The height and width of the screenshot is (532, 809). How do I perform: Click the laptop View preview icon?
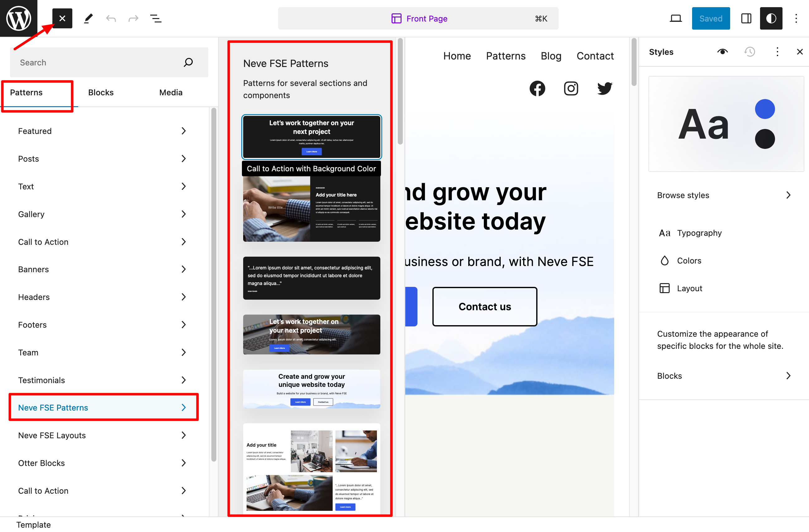coord(675,18)
